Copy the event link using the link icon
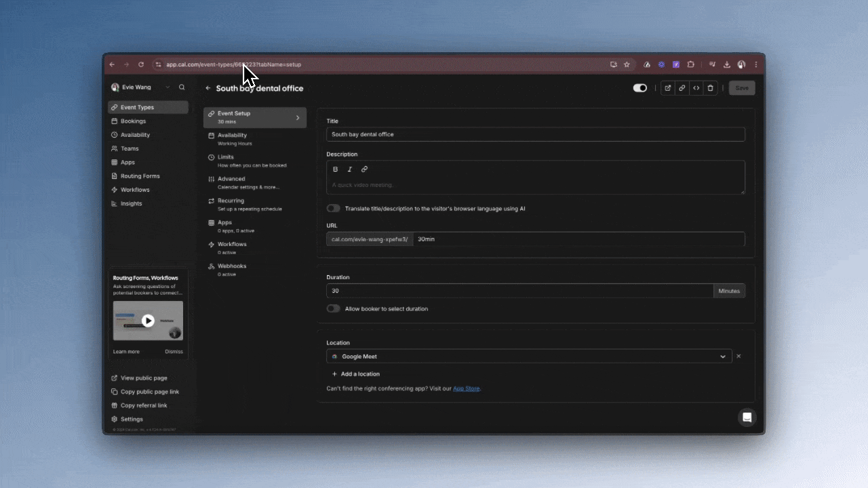The image size is (868, 488). click(x=682, y=87)
